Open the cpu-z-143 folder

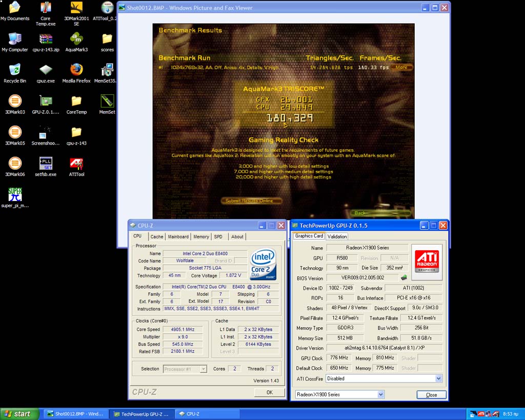coord(76,136)
